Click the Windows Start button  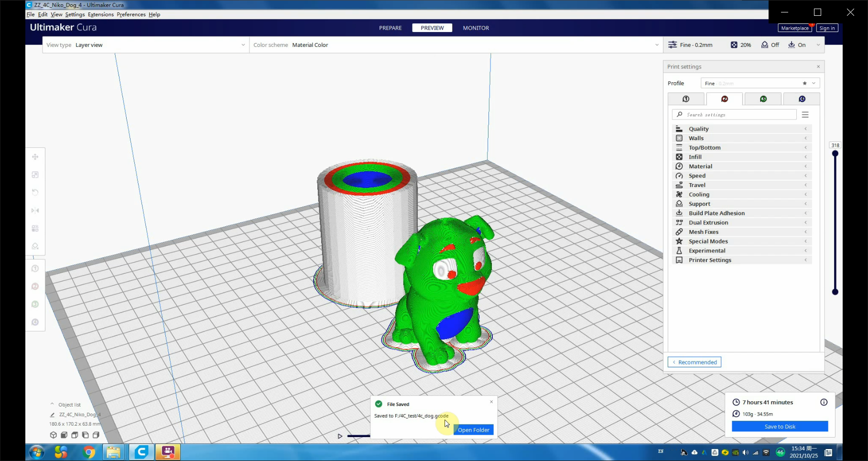coord(37,452)
